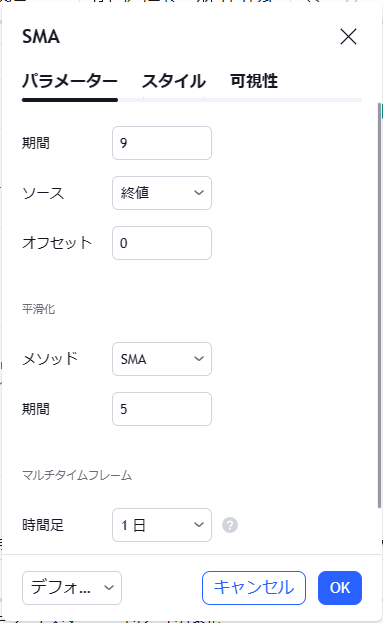
Task: Click the chevron arrow in メソッド dropdown
Action: coord(199,359)
